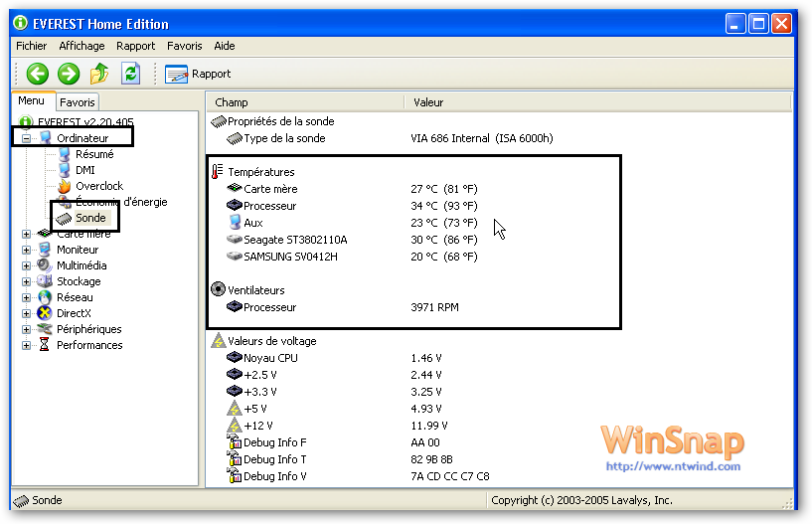Expand the Multimédia tree node
Screen dimensions: 812x524
click(26, 265)
